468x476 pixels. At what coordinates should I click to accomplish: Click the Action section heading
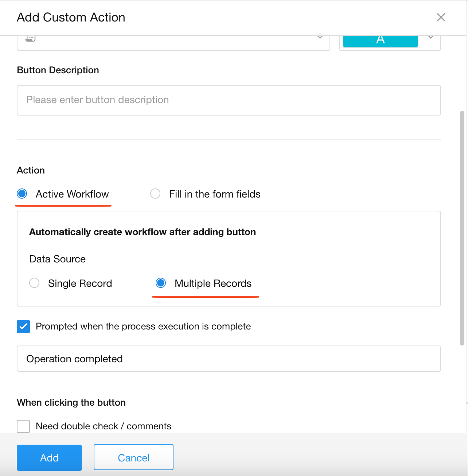(x=31, y=170)
